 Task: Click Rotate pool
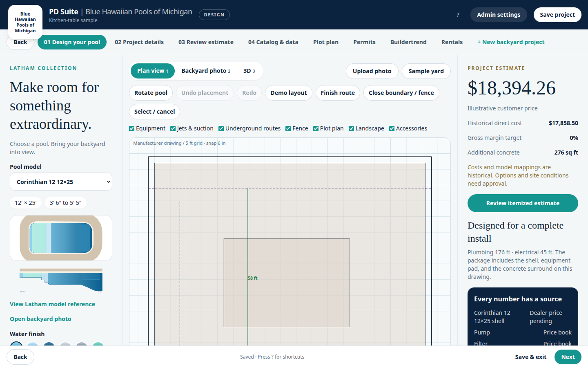[151, 93]
